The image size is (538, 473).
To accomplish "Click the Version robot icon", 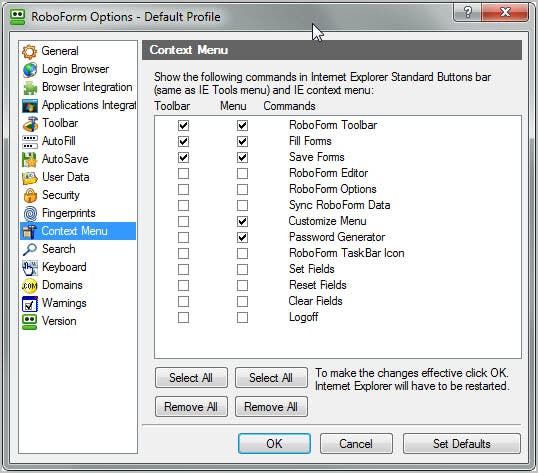I will click(30, 322).
